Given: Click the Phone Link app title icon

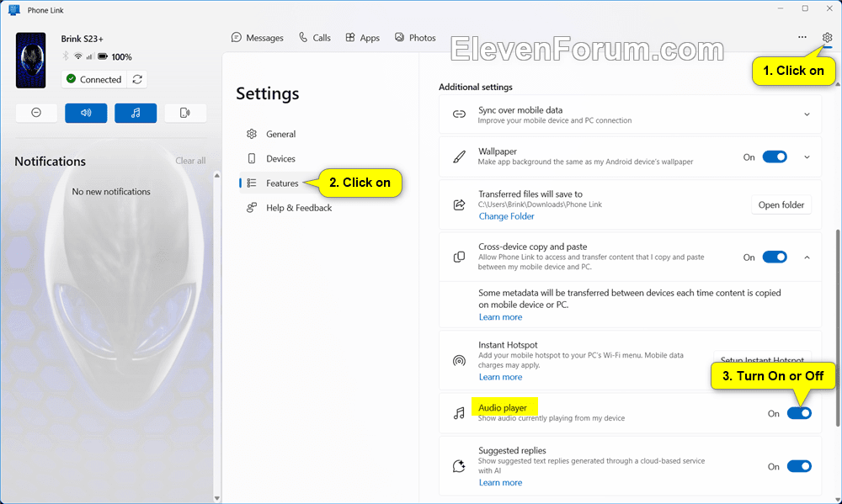Looking at the screenshot, I should click(x=14, y=10).
